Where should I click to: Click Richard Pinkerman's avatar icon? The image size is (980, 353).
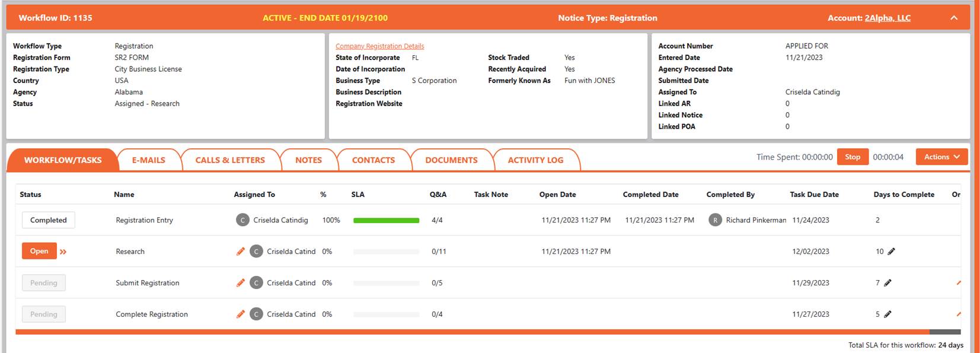[x=715, y=220]
